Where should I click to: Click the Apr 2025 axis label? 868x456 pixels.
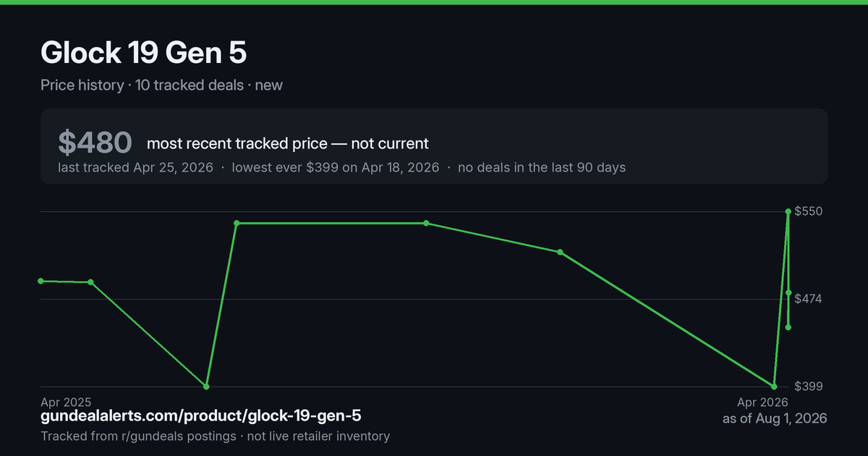66,402
